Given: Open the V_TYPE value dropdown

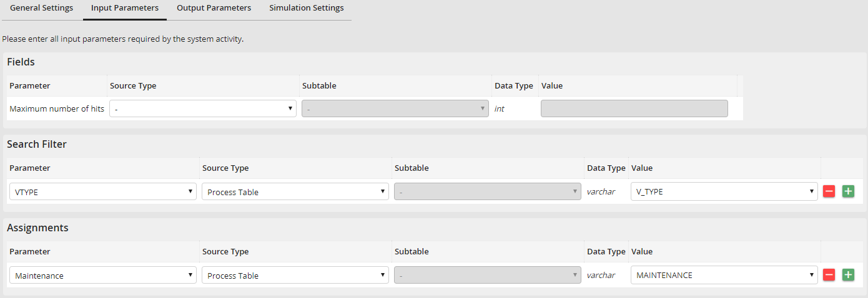Looking at the screenshot, I should pyautogui.click(x=724, y=191).
